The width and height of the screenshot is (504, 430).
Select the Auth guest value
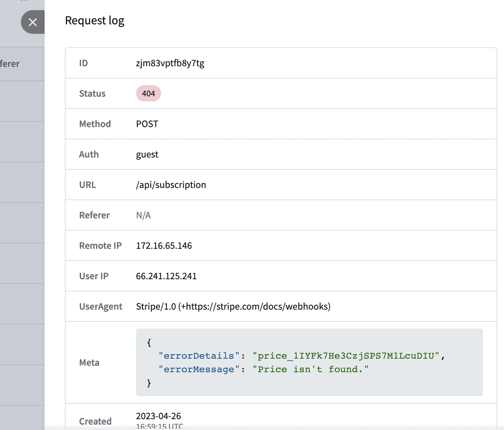pos(147,154)
